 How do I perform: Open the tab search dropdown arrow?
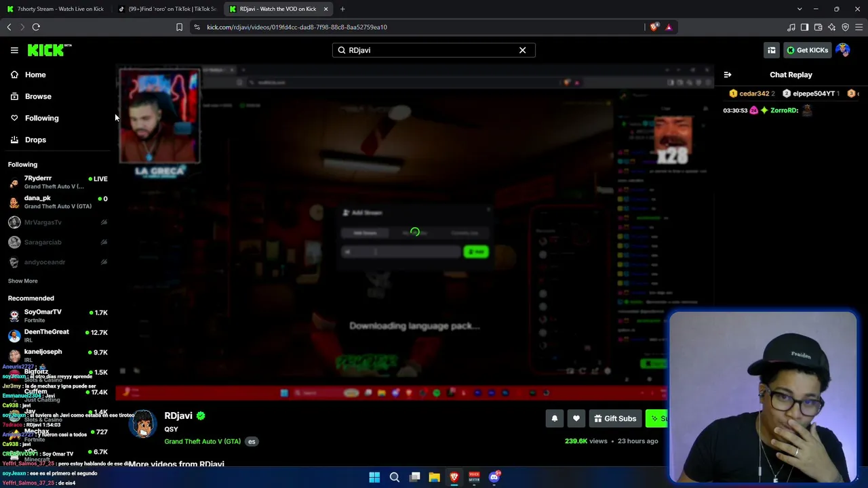(800, 9)
